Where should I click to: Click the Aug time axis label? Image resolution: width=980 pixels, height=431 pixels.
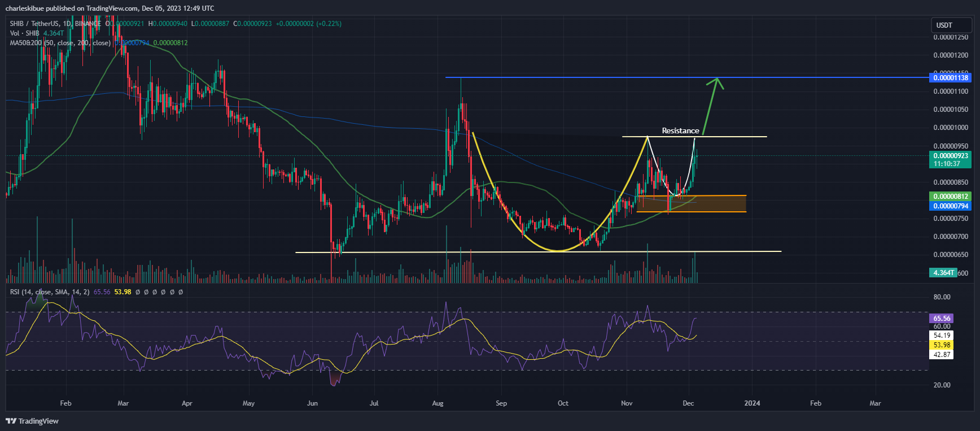[438, 403]
